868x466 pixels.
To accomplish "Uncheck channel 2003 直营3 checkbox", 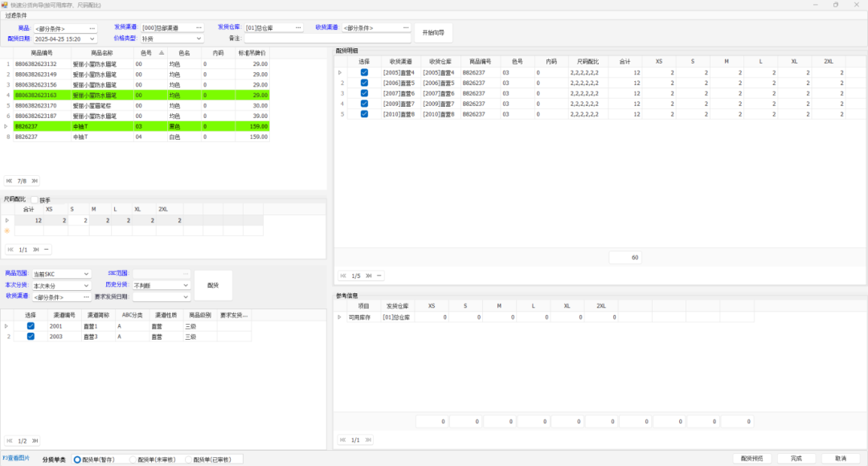I will (31, 337).
